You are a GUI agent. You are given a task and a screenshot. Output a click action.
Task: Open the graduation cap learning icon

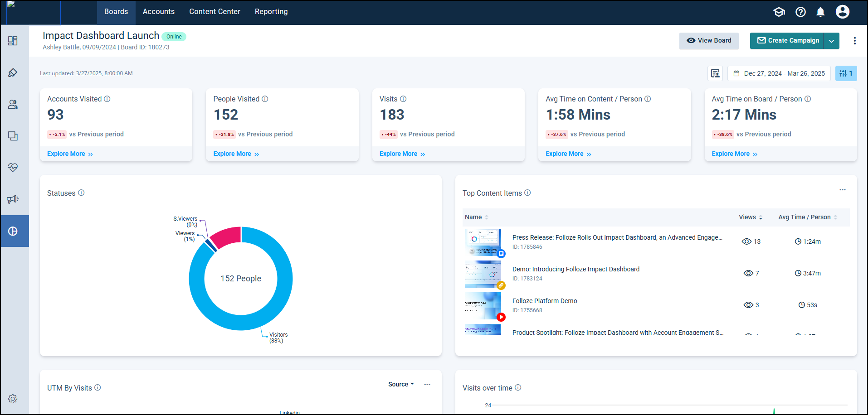pyautogui.click(x=779, y=12)
